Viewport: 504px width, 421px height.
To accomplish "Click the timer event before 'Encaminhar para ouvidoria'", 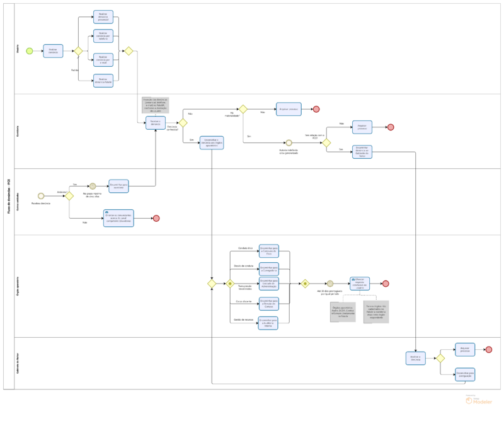I will (x=93, y=186).
